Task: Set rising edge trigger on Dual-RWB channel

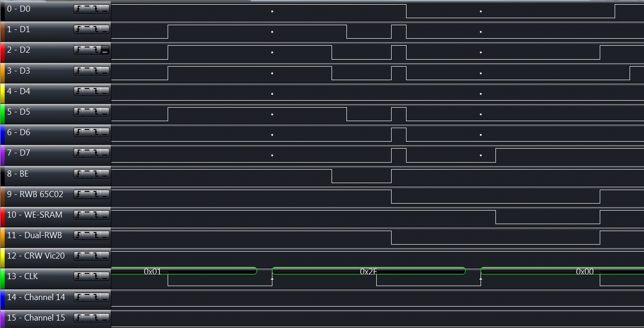Action: tap(78, 235)
